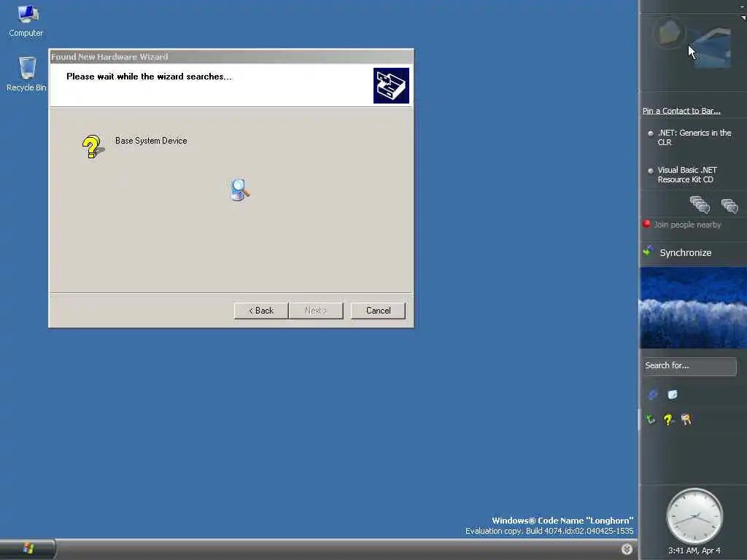747x560 pixels.
Task: Click the smaller chat bubbles sidebar icon
Action: tap(729, 206)
